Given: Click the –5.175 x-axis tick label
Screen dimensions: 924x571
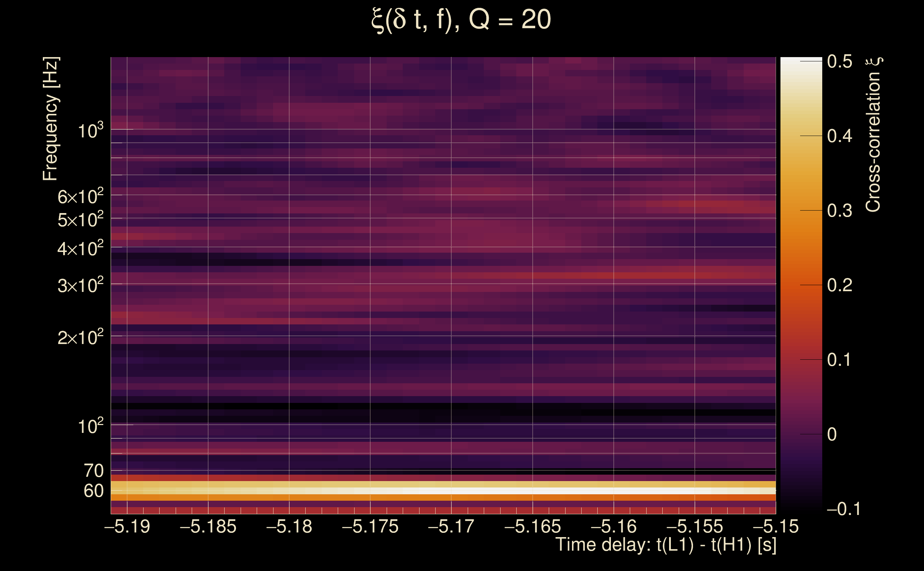Looking at the screenshot, I should click(370, 526).
